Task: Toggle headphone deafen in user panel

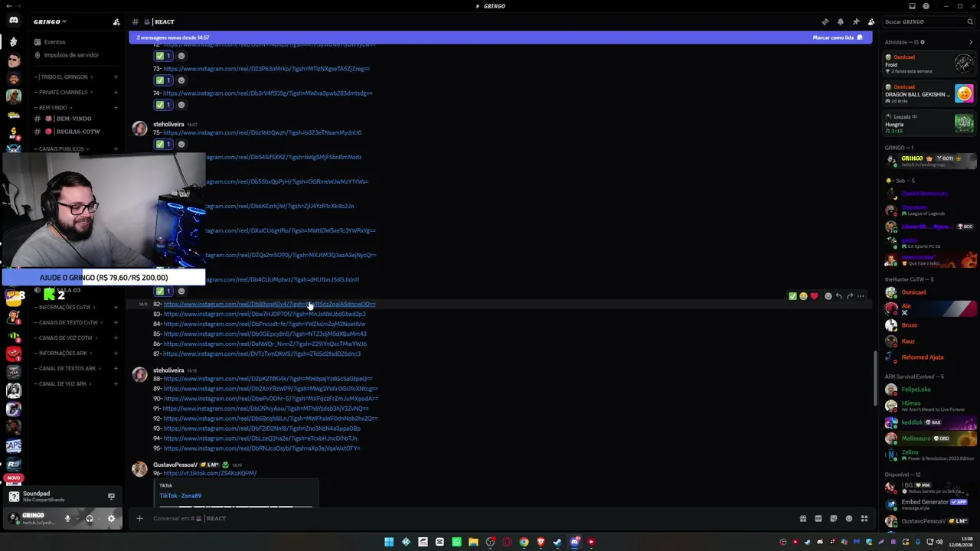Action: point(90,518)
